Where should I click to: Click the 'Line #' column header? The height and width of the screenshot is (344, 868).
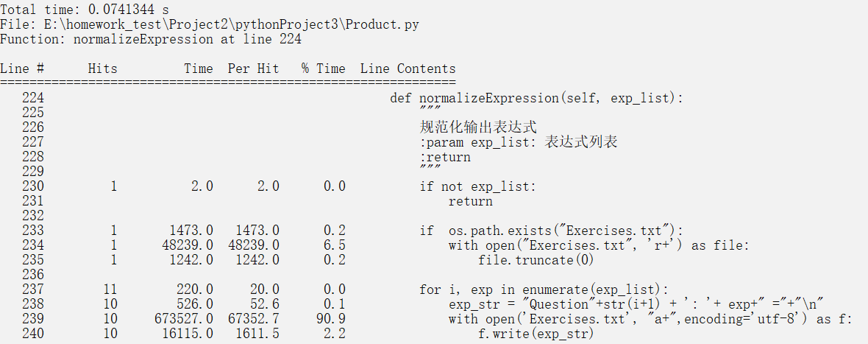pos(22,69)
